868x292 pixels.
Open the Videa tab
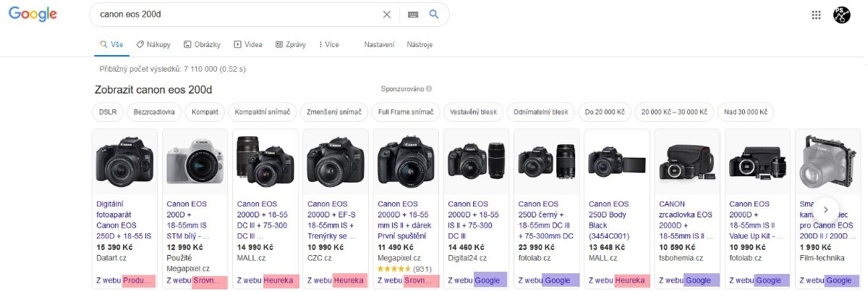247,44
